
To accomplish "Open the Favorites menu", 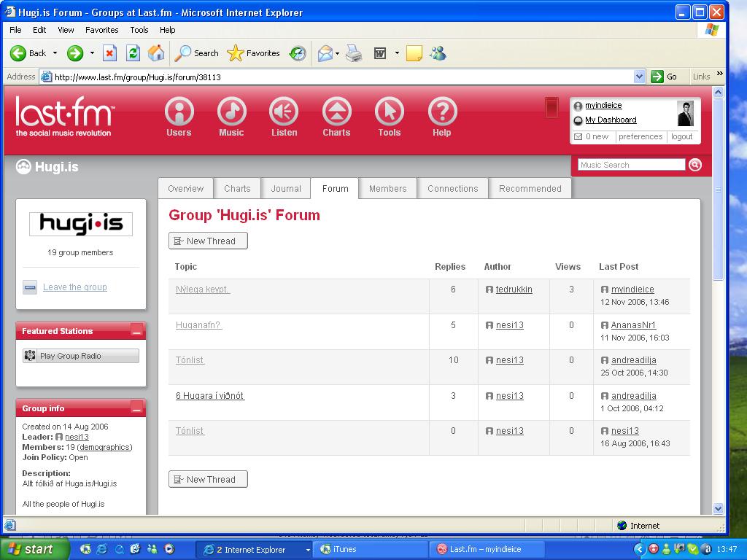I will (102, 29).
